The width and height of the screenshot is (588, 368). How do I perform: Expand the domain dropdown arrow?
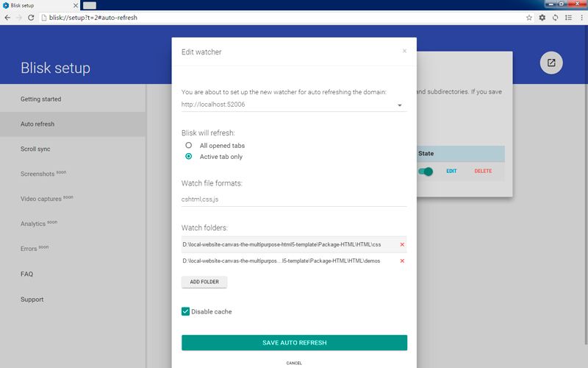[399, 105]
